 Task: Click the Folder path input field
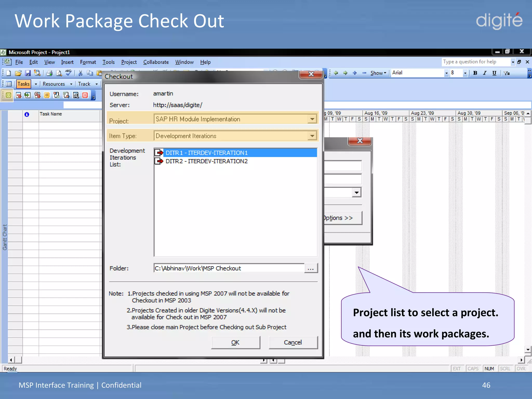click(229, 268)
